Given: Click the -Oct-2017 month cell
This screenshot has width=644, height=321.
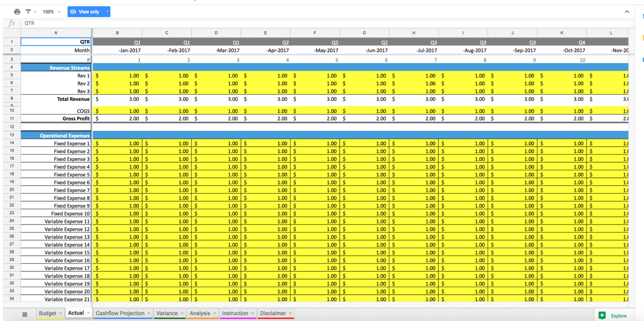Looking at the screenshot, I should 562,50.
